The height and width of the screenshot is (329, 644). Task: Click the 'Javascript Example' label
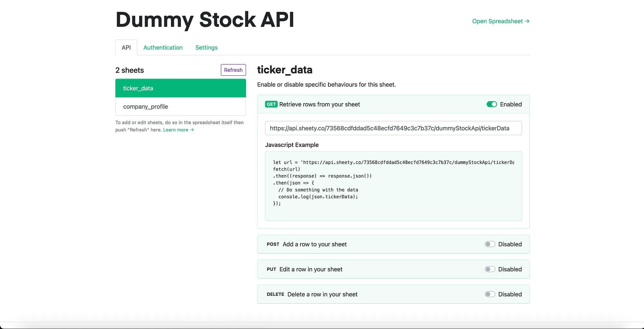pos(292,145)
